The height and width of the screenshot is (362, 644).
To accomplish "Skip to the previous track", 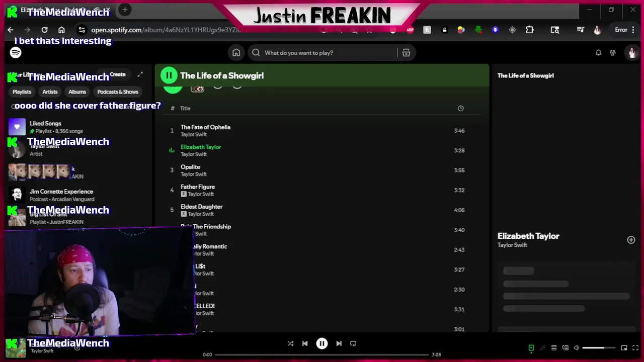I will [x=305, y=343].
